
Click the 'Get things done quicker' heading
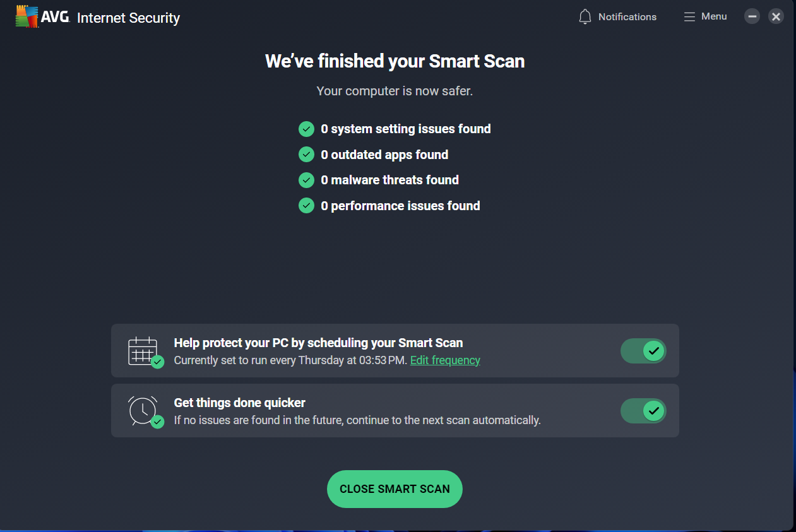240,403
